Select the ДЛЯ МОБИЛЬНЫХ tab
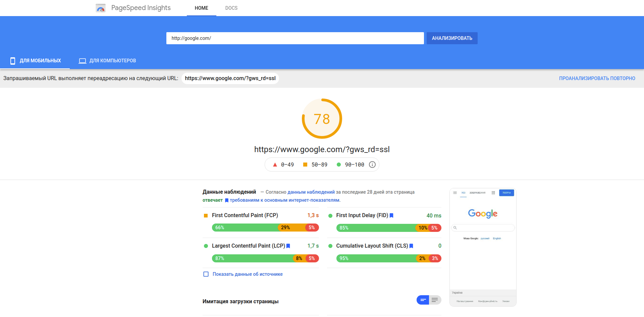This screenshot has height=317, width=644. 35,61
